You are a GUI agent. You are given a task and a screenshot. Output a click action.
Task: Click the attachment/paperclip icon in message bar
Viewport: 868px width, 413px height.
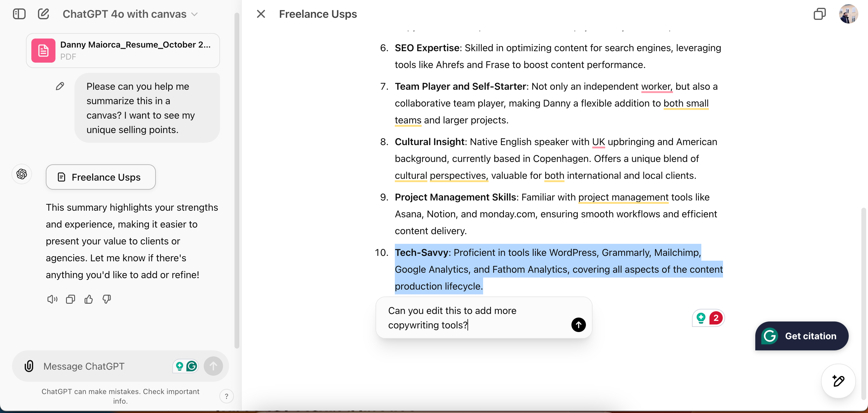click(x=28, y=366)
